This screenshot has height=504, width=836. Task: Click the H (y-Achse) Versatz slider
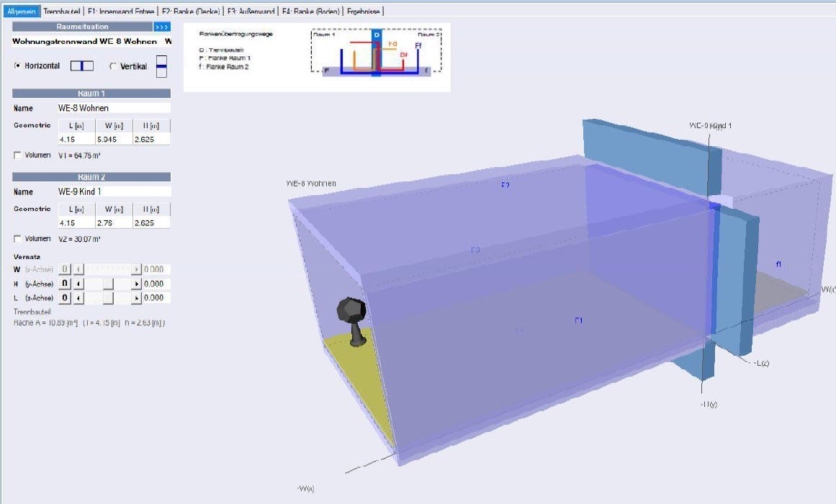108,283
